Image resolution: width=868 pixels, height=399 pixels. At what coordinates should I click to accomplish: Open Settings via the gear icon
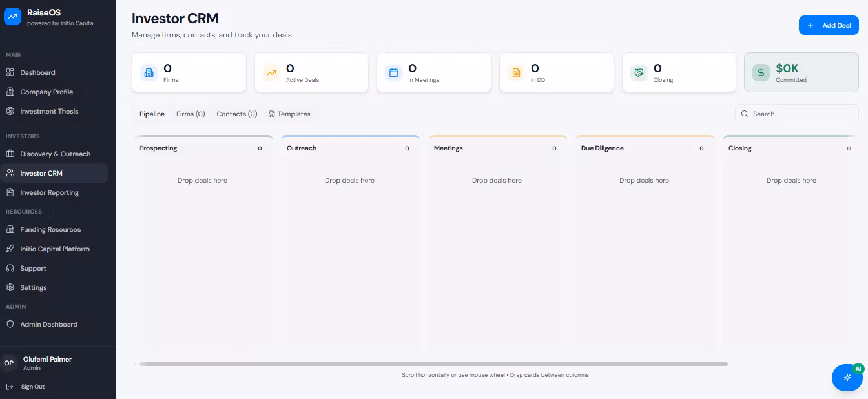click(x=10, y=287)
